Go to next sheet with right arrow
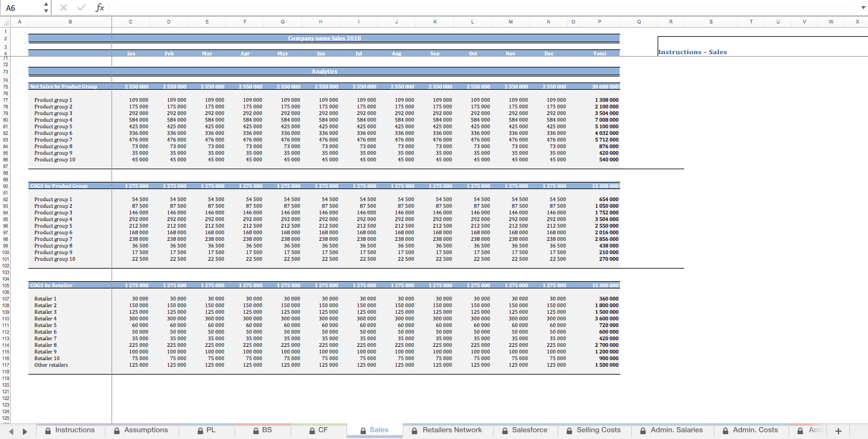Viewport: 868px width, 439px height. point(25,431)
